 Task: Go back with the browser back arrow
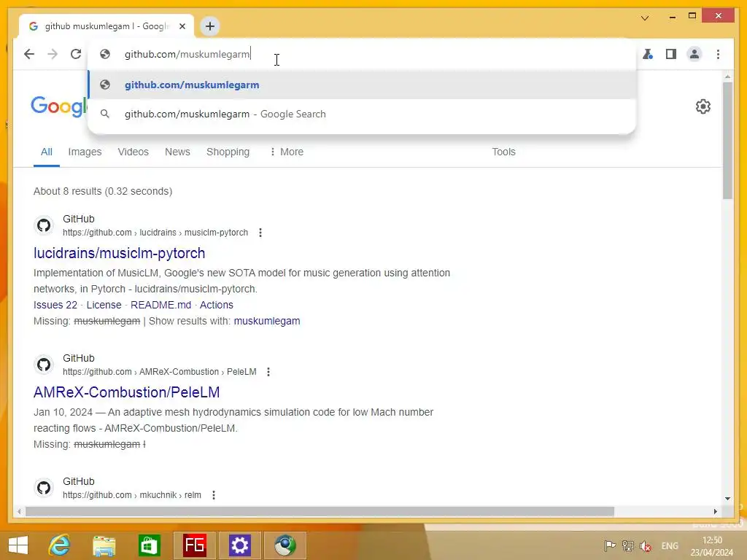coord(29,54)
